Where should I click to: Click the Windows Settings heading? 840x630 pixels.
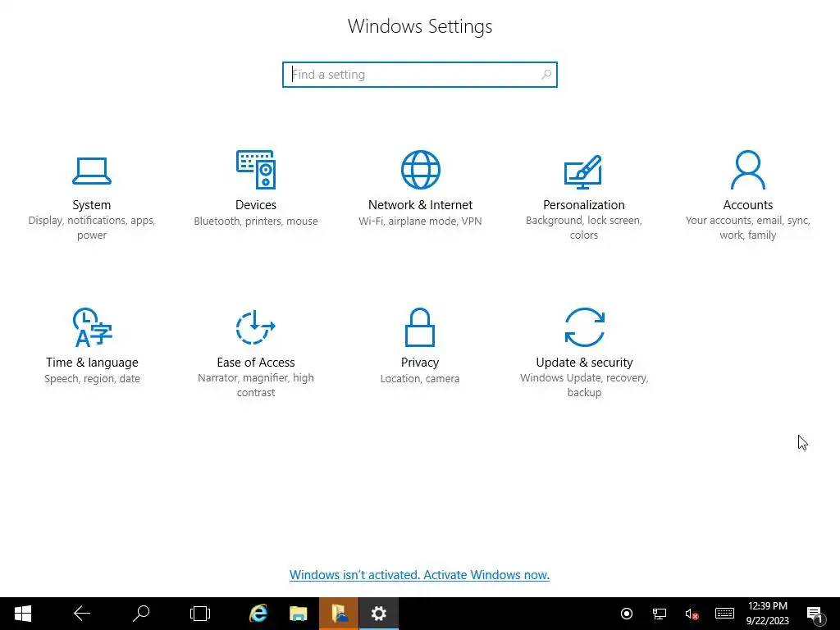420,26
